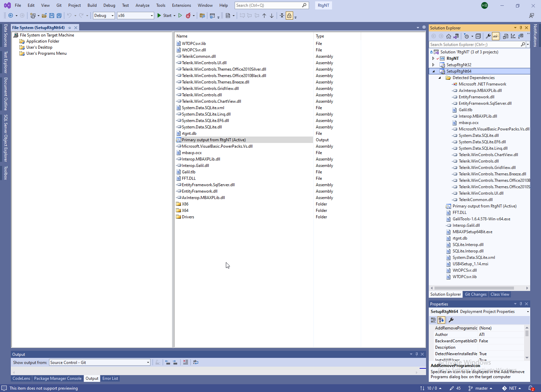Toggle Categorized view in Properties panel
The height and width of the screenshot is (392, 541).
click(x=433, y=320)
